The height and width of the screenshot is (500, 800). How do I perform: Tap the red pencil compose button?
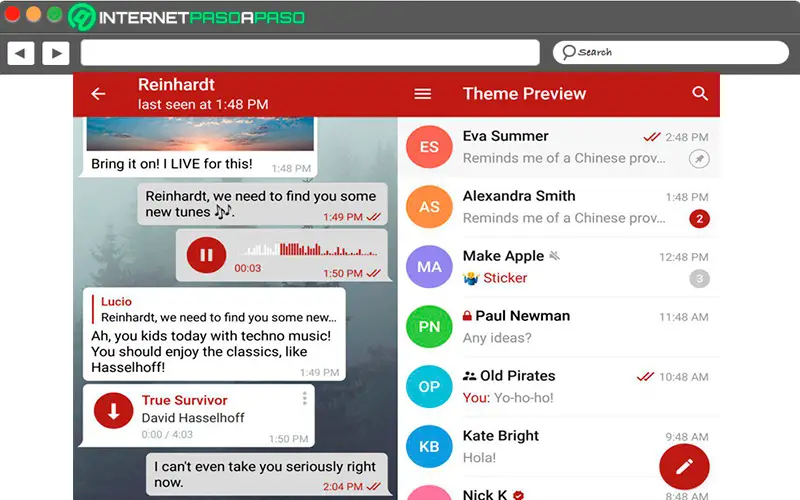coord(684,466)
